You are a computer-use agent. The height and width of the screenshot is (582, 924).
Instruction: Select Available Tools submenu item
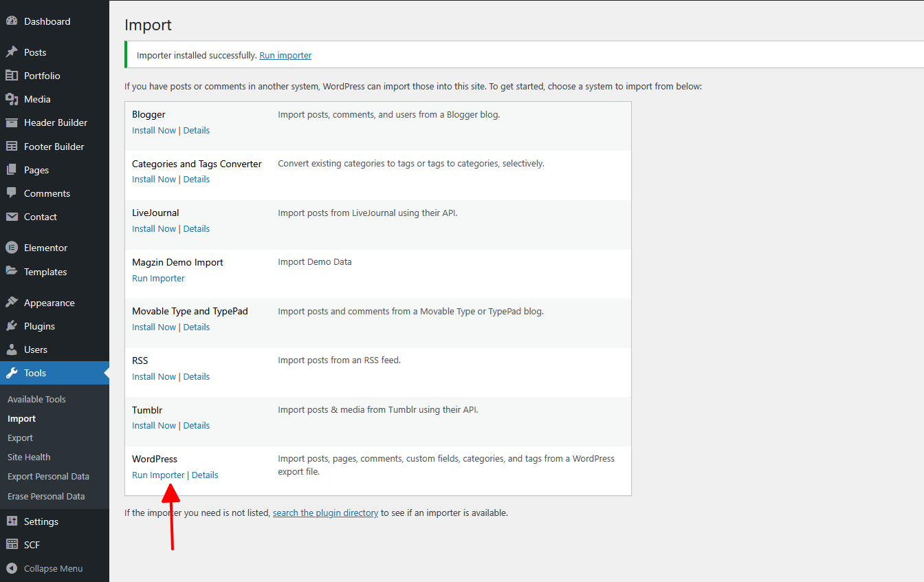(x=36, y=399)
